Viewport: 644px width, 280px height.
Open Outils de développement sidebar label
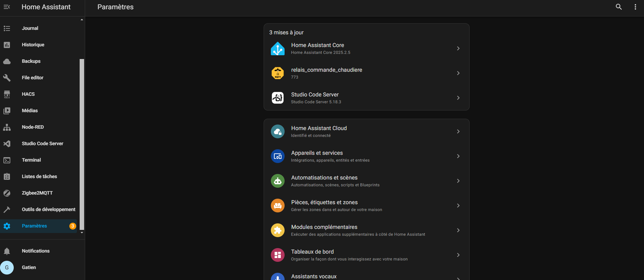48,210
